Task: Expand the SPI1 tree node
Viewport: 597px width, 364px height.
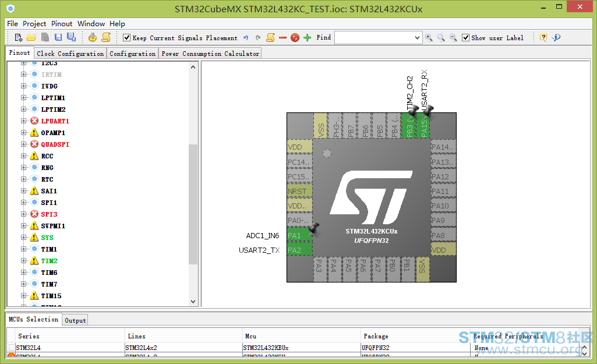Action: point(24,203)
